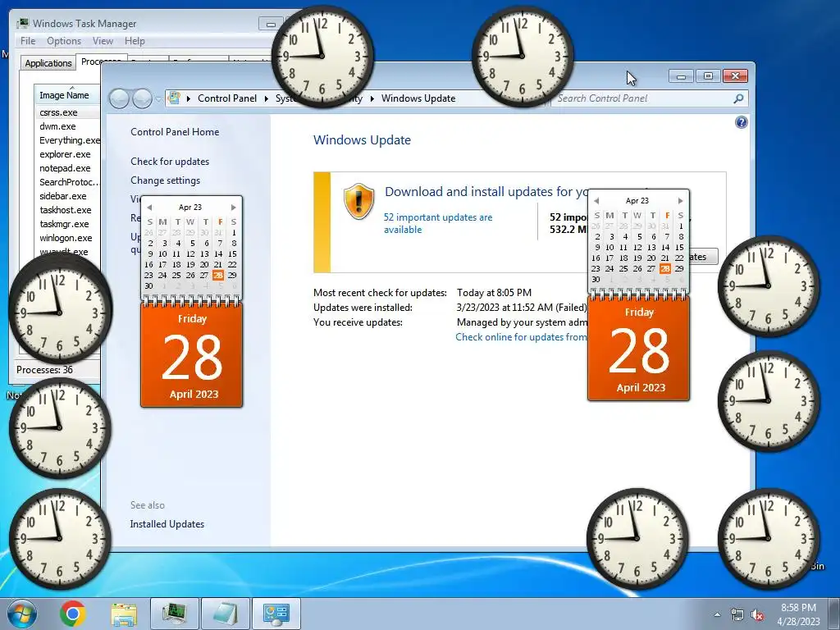
Task: Open Change settings link
Action: [165, 180]
